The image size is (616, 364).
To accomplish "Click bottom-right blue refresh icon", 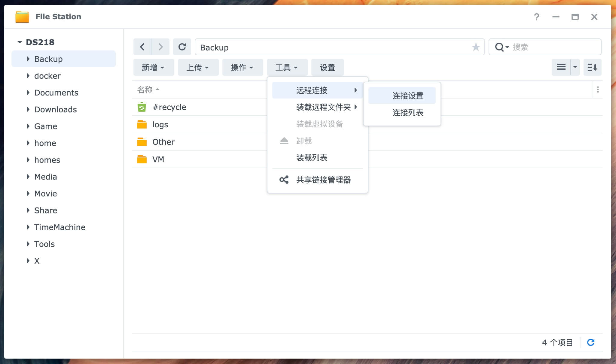I will (x=591, y=342).
